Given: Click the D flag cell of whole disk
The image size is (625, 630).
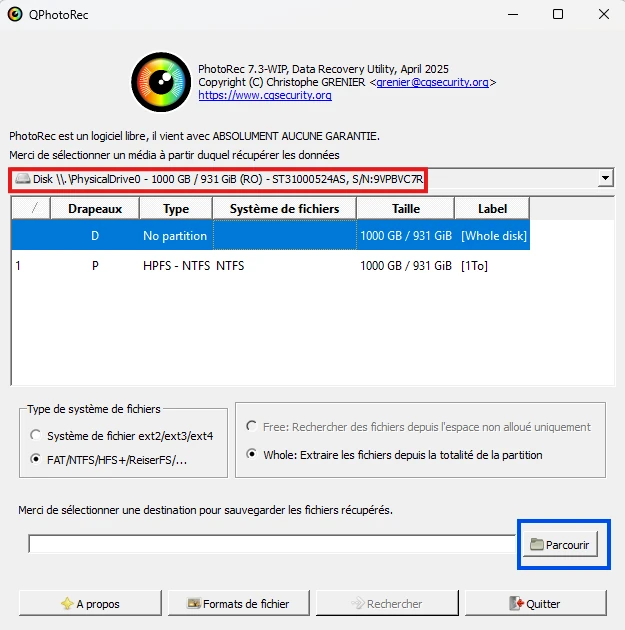Looking at the screenshot, I should 95,235.
